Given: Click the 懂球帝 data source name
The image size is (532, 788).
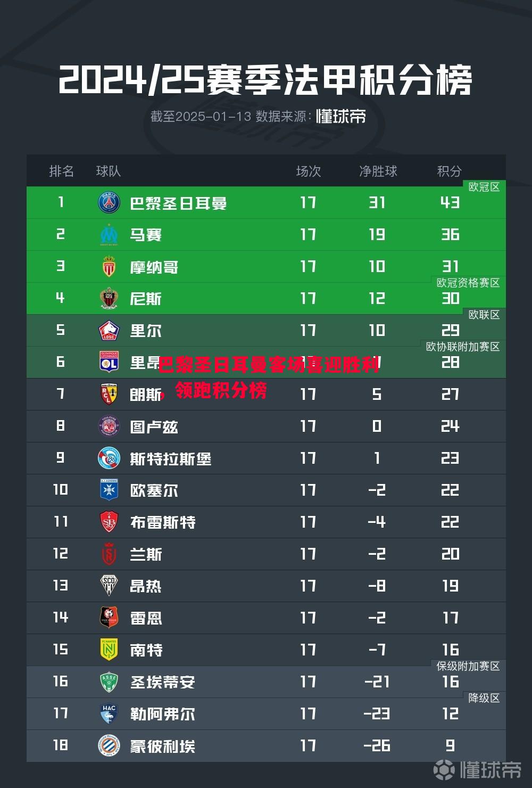Looking at the screenshot, I should click(341, 116).
